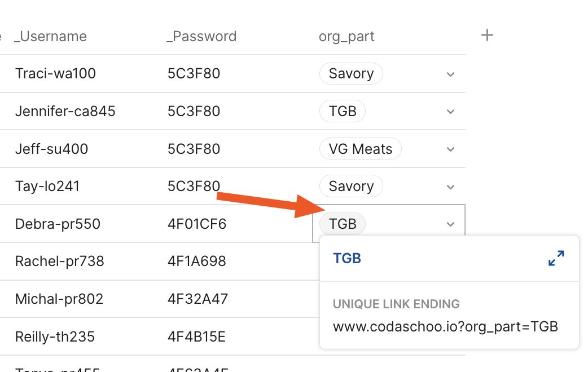Open org_part dropdown for Debra-pr550
The height and width of the screenshot is (372, 588).
[x=450, y=224]
